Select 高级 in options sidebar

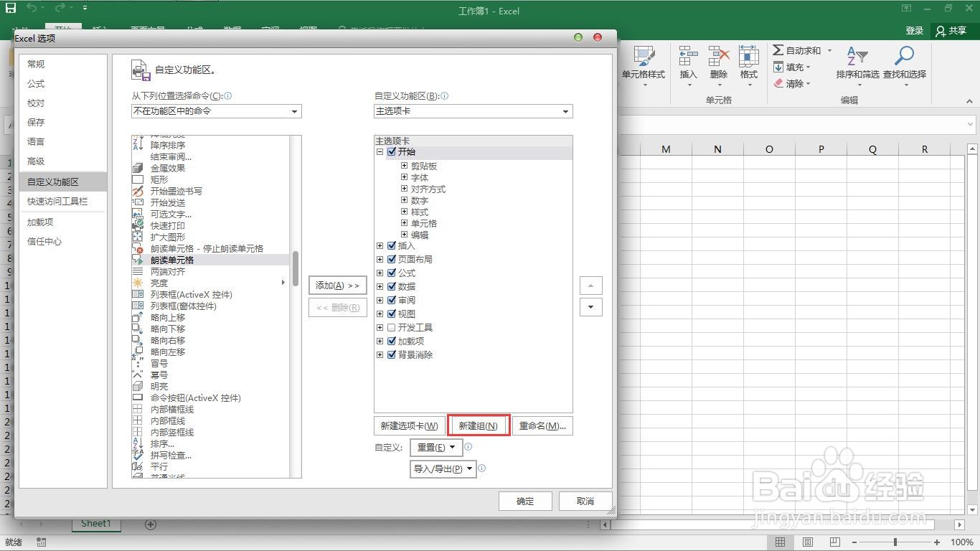62,161
